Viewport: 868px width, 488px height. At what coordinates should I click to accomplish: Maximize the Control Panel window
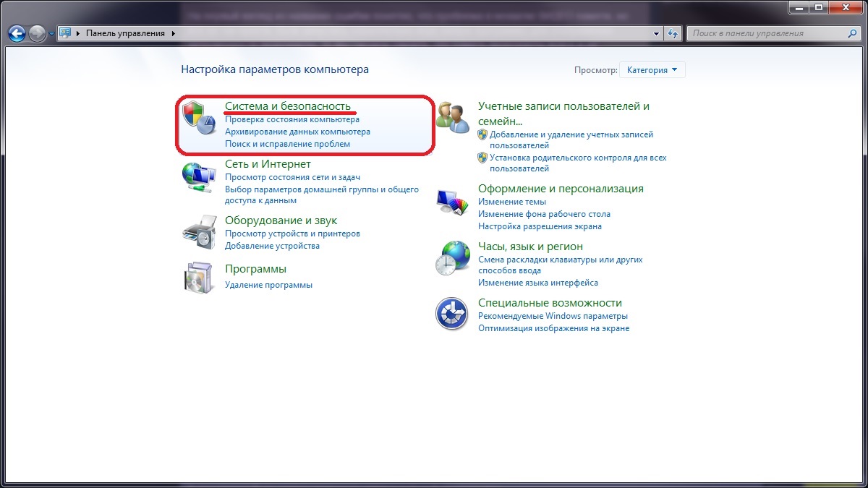pos(819,7)
